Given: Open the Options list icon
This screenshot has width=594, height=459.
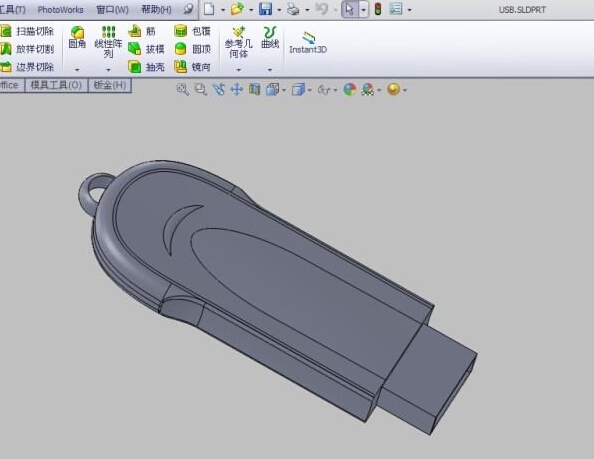Looking at the screenshot, I should point(396,9).
